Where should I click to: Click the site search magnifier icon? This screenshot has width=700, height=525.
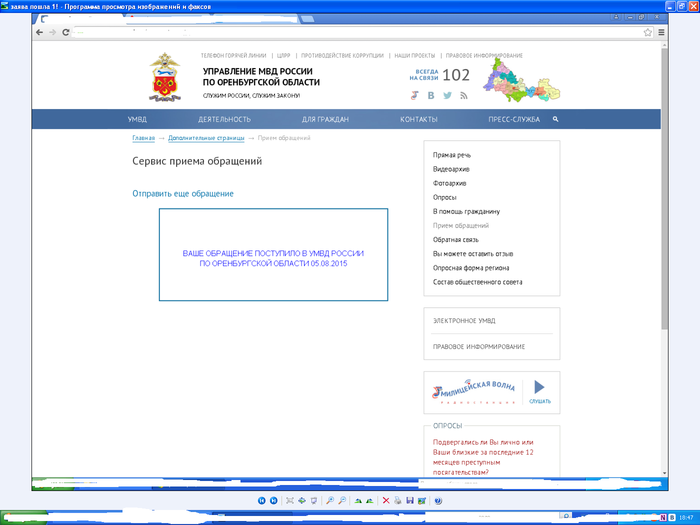point(555,119)
